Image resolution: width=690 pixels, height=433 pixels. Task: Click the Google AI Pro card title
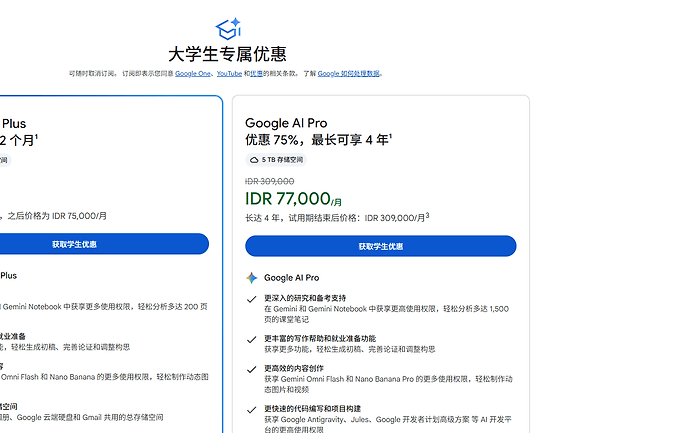pyautogui.click(x=286, y=123)
